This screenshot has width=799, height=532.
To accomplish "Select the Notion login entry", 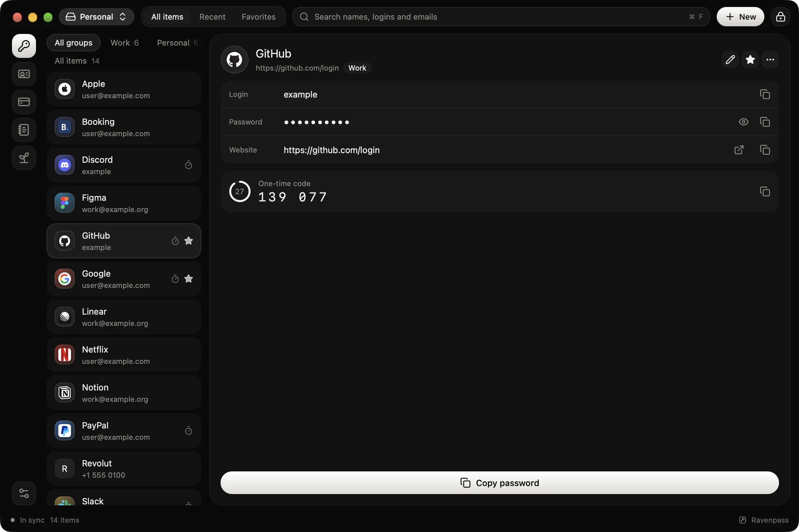I will pos(124,393).
